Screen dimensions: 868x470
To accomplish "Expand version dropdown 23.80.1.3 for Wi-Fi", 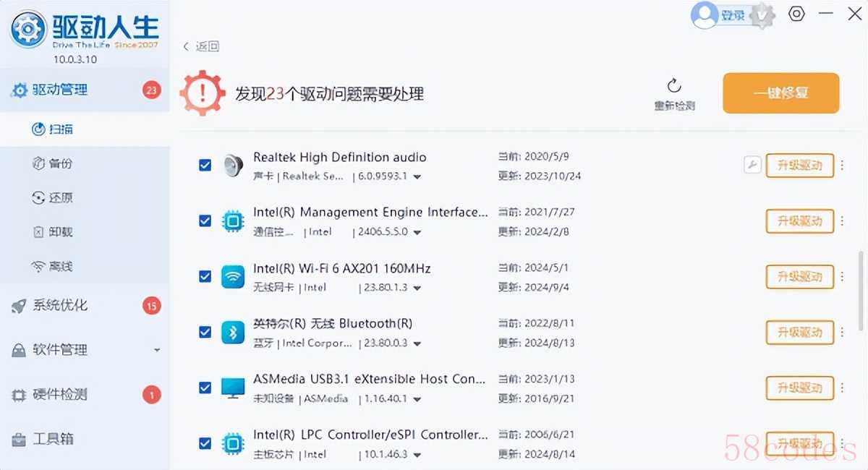I will click(417, 289).
